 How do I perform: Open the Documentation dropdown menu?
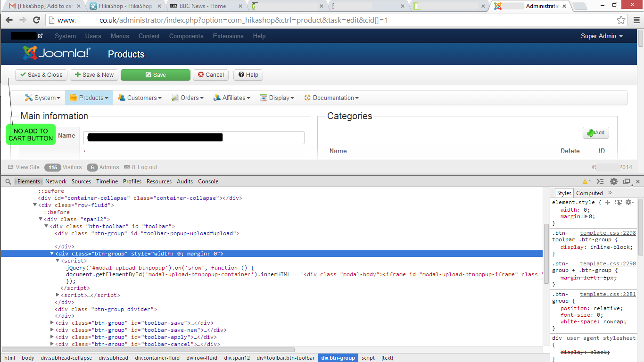pyautogui.click(x=331, y=98)
